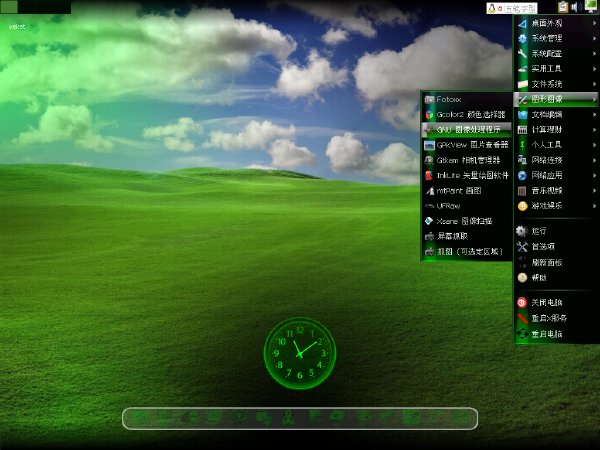Open GPicView 图片查看器 image viewer

466,145
